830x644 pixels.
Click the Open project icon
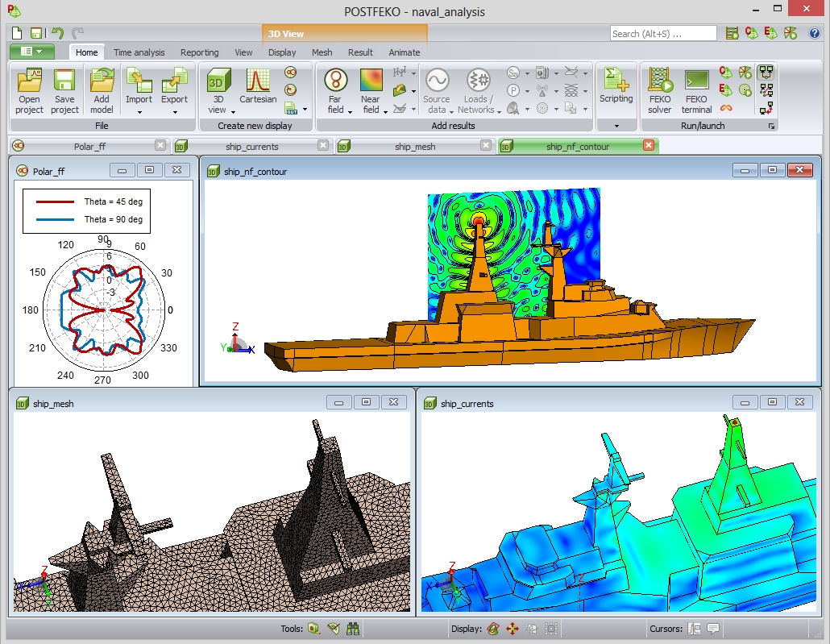pos(29,80)
